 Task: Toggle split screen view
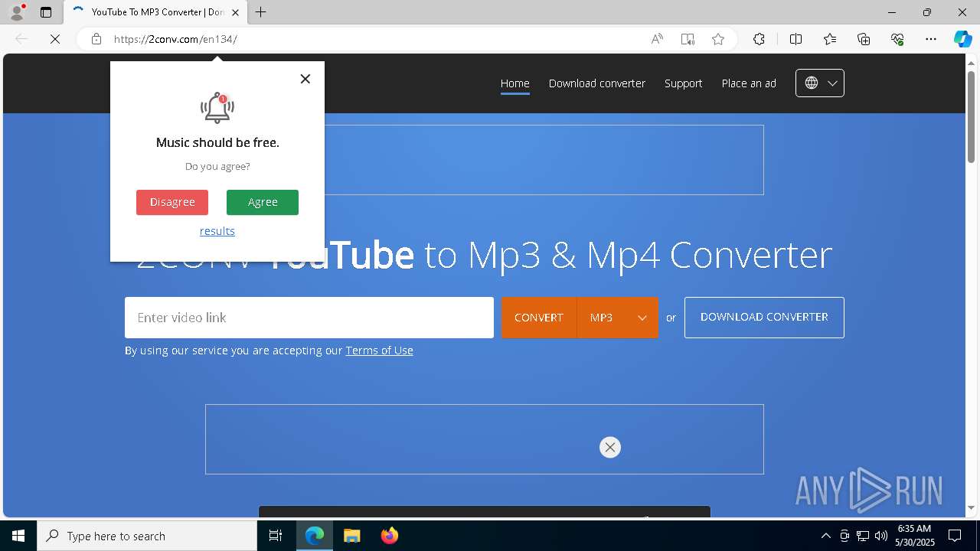[795, 39]
